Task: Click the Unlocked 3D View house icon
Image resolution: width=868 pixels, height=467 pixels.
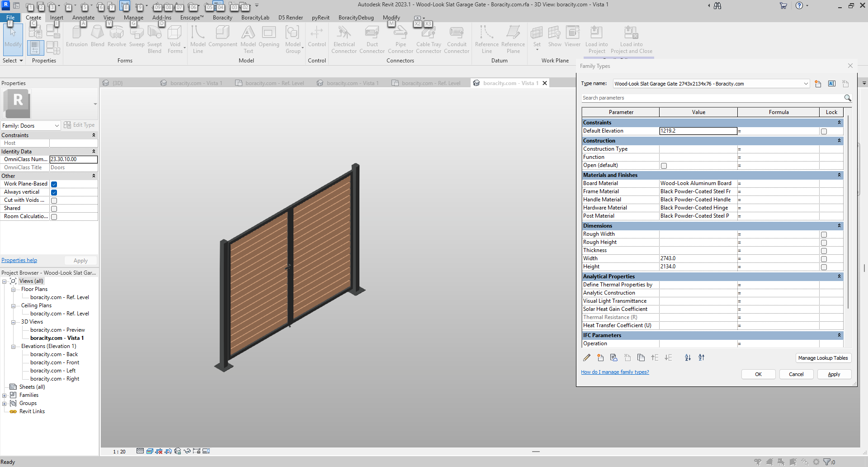Action: tap(178, 451)
